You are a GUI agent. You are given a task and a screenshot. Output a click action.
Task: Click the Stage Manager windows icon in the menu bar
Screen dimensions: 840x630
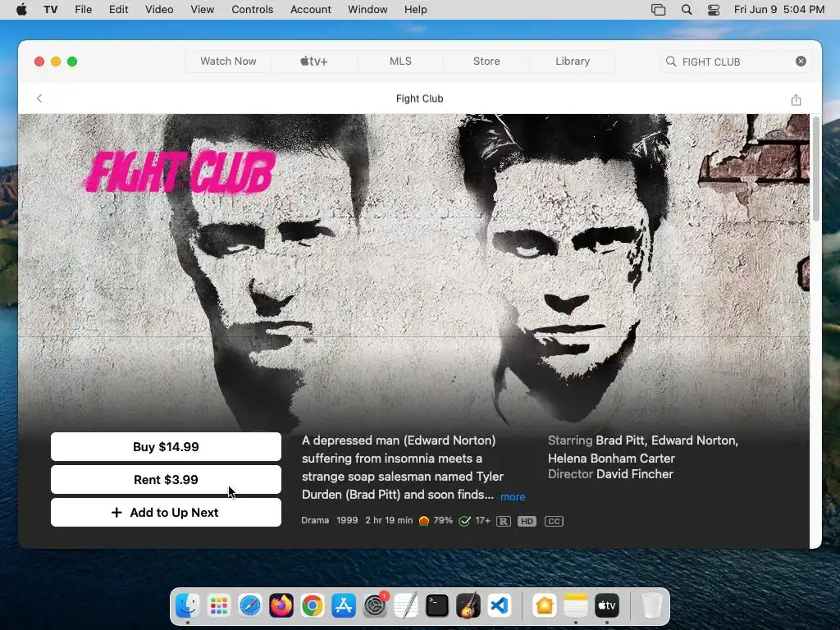tap(659, 10)
